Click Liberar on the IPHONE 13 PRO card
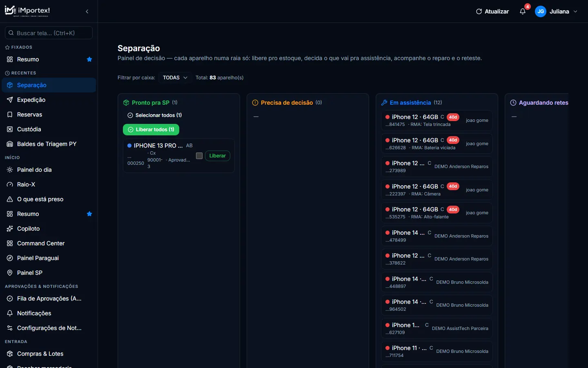 pos(218,156)
